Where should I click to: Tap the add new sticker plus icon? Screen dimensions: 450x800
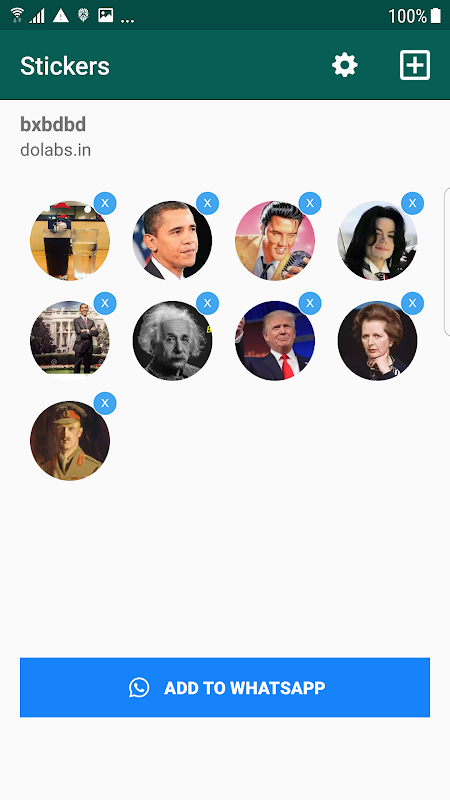click(x=415, y=65)
